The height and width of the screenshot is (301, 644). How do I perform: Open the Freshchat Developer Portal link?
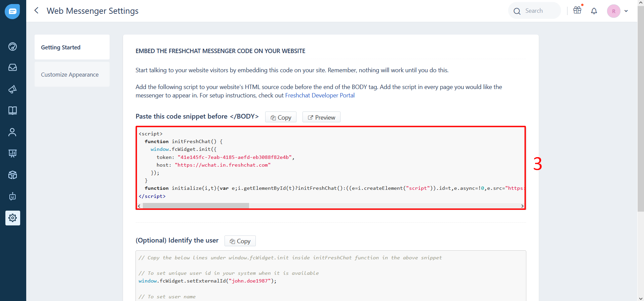pos(320,95)
